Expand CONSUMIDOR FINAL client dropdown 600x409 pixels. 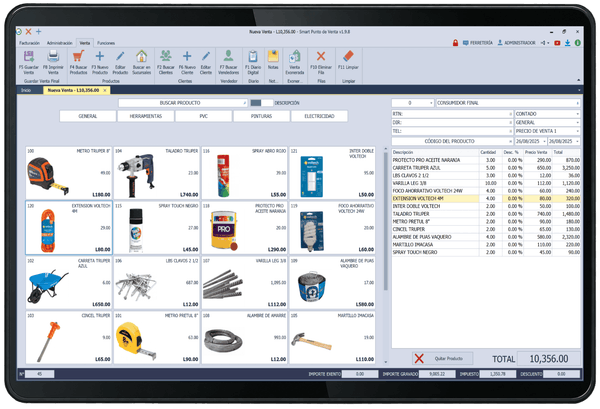click(x=577, y=103)
